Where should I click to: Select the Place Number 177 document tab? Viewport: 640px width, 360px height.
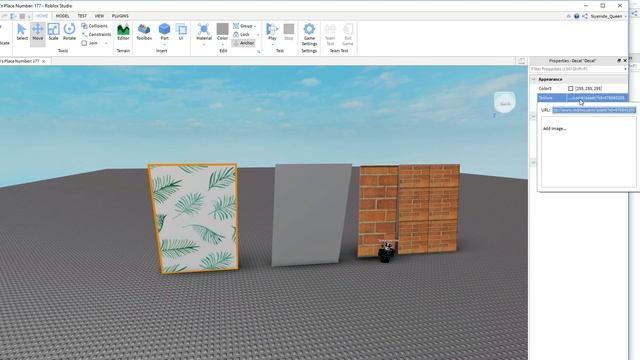(x=20, y=61)
